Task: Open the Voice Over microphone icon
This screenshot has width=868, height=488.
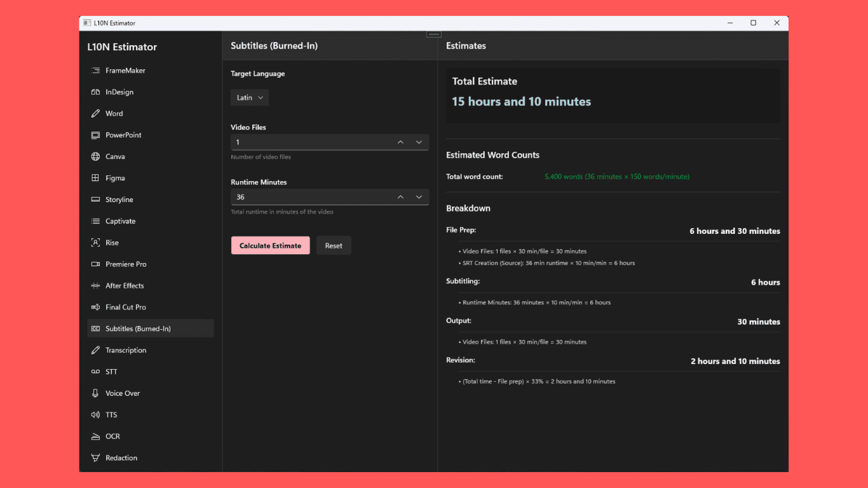Action: [x=94, y=393]
